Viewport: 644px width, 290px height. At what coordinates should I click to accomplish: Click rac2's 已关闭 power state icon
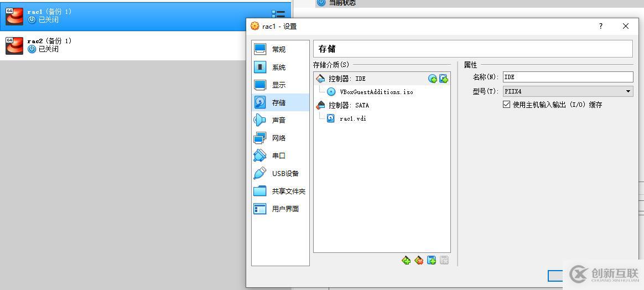tap(32, 49)
